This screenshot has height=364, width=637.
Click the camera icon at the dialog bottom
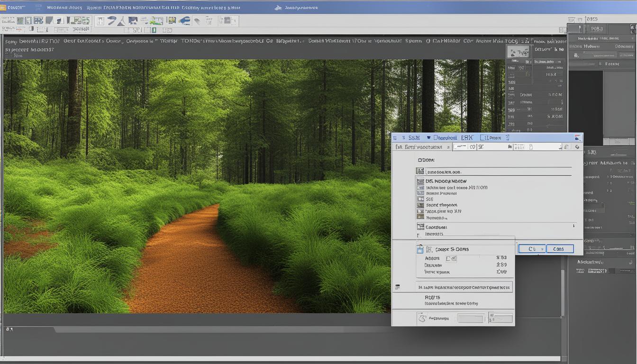pyautogui.click(x=422, y=318)
